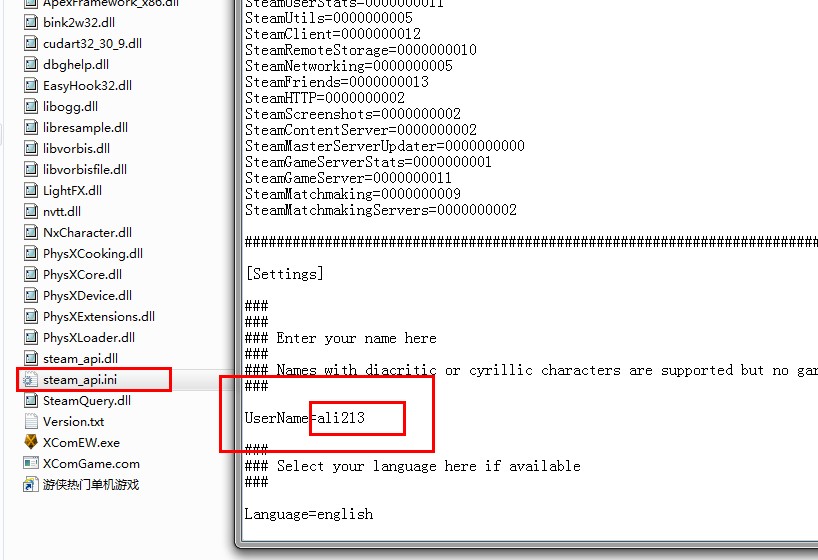The width and height of the screenshot is (818, 560).
Task: Select the file name Version.txt
Action: tap(74, 422)
